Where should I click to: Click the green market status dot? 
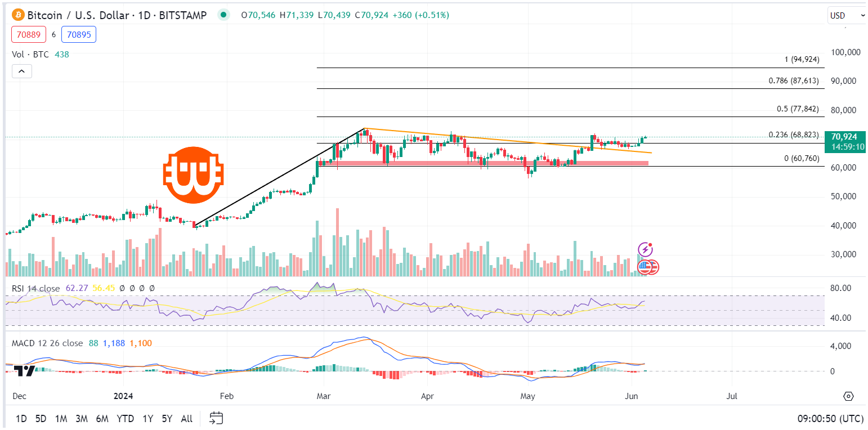[x=224, y=15]
